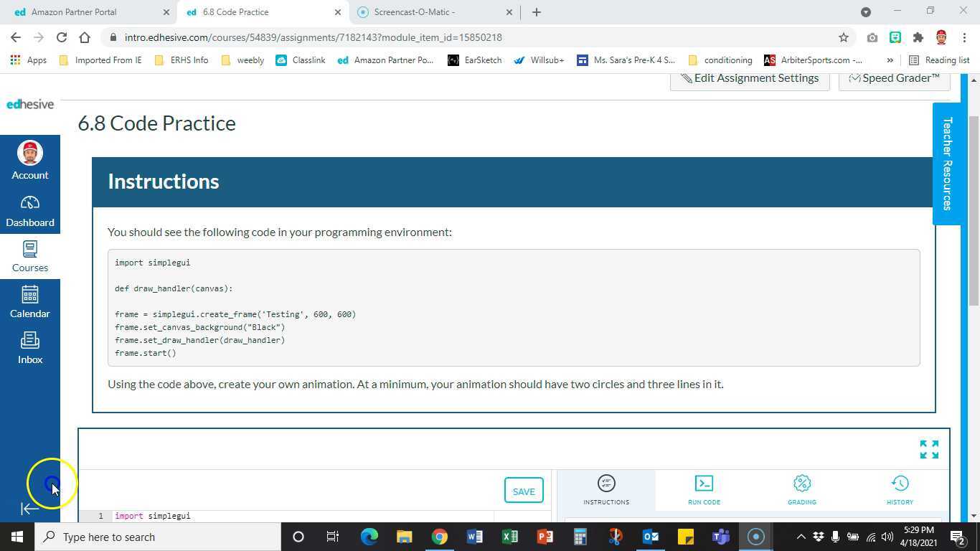Expand code editor to fullscreen
The image size is (980, 551).
pyautogui.click(x=929, y=449)
